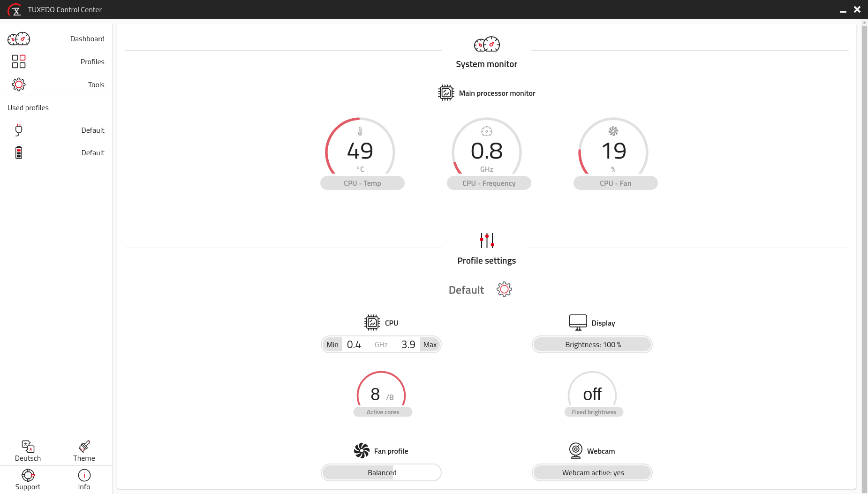Click the Default profile name heading
The width and height of the screenshot is (868, 494).
[466, 290]
